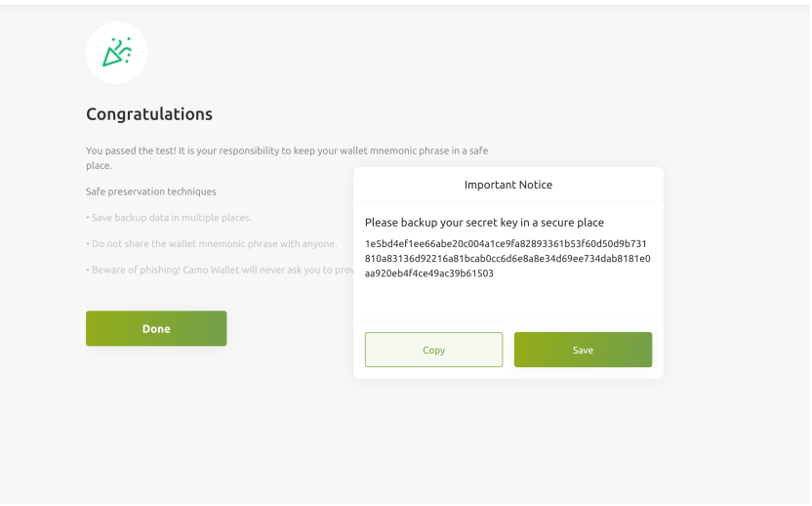
Task: Click the Congratulations heading
Action: point(149,114)
